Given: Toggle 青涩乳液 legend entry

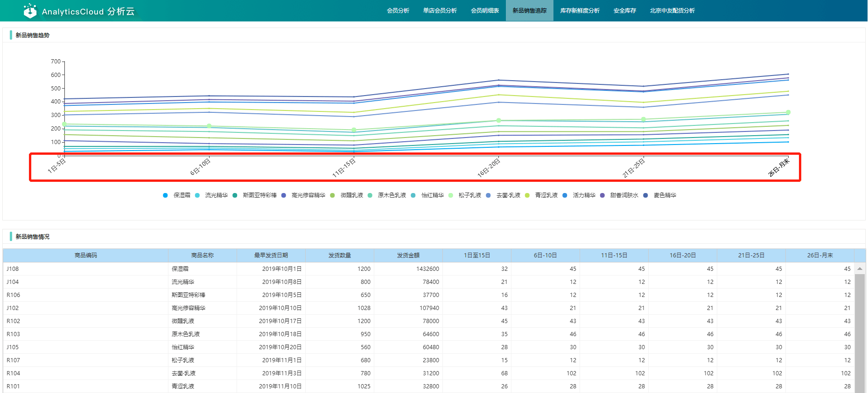Looking at the screenshot, I should coord(541,195).
